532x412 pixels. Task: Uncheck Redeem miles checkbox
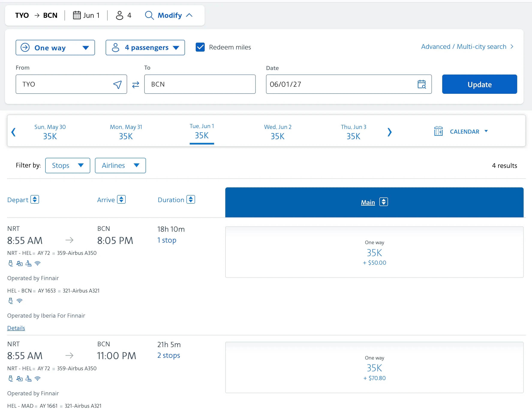(200, 47)
